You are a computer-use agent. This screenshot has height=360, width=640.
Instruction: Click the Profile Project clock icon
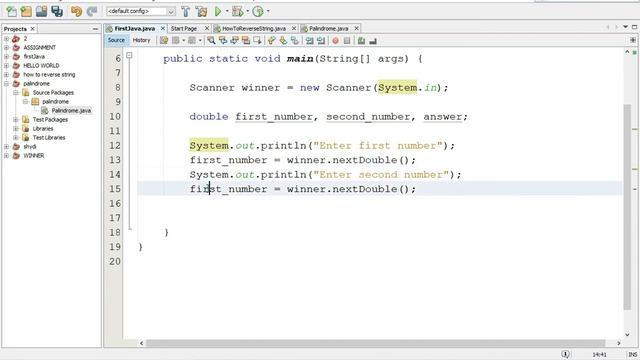point(258,11)
